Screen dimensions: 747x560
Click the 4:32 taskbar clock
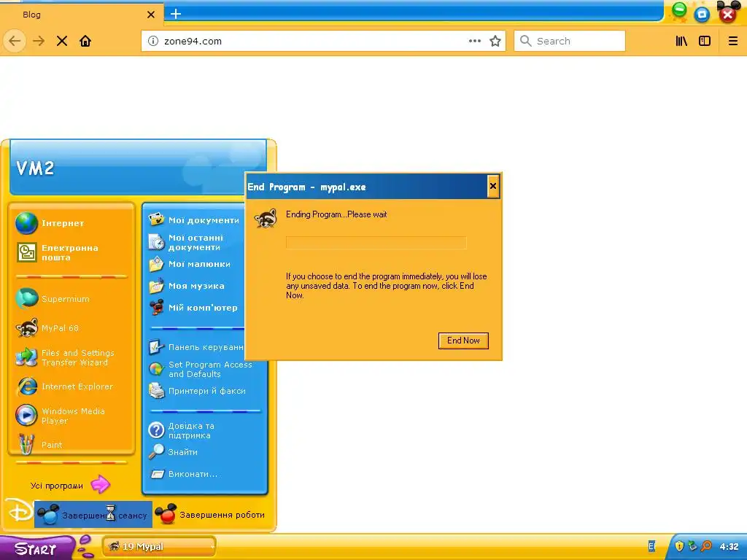pyautogui.click(x=729, y=547)
